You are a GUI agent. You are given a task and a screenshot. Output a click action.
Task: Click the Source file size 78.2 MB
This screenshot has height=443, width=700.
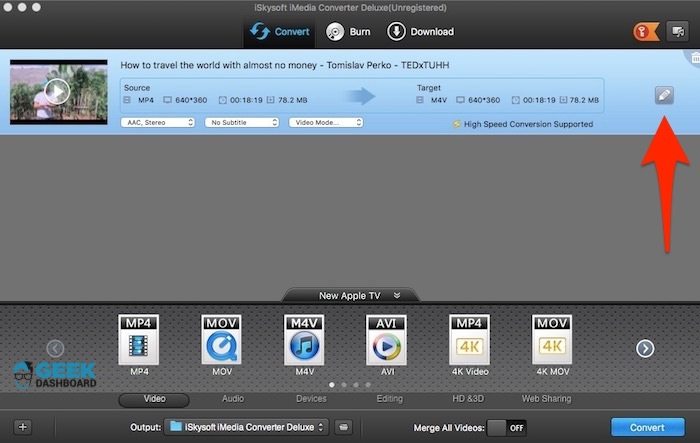click(x=292, y=100)
